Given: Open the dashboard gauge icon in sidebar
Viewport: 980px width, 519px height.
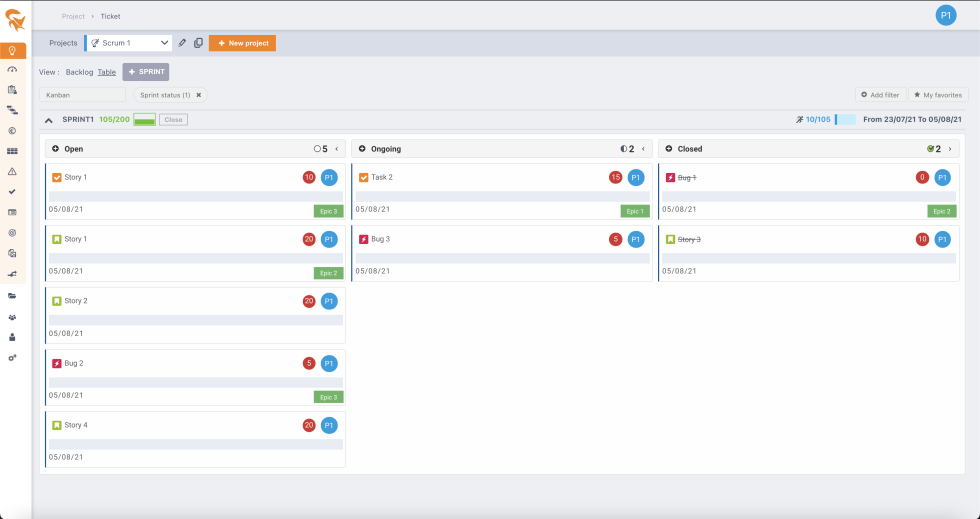Looking at the screenshot, I should pos(12,70).
